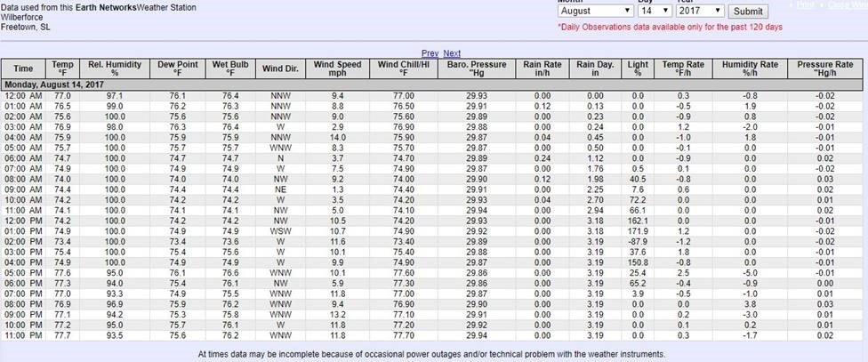Click Pressure Rate 0.03 in 08:00 AM row
Viewport: 868px width, 362px height.
coord(824,179)
